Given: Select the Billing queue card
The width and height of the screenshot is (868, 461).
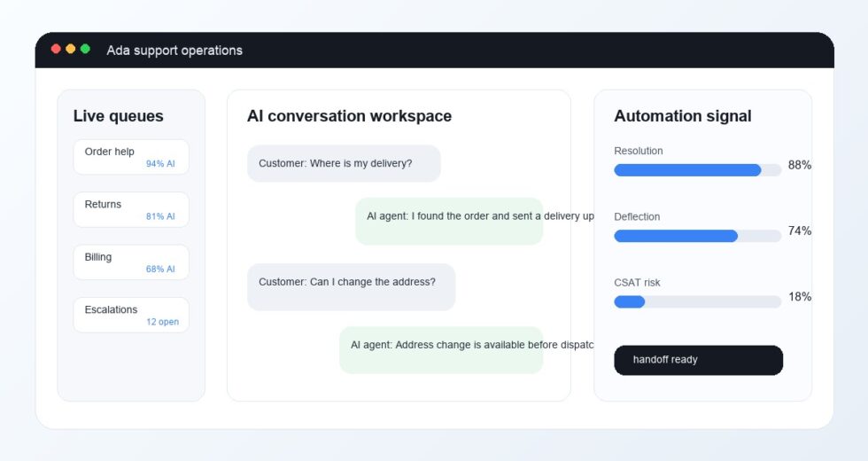Looking at the screenshot, I should (131, 262).
